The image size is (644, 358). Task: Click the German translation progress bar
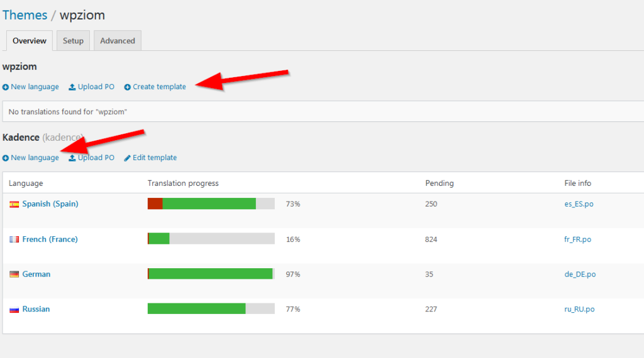(211, 274)
